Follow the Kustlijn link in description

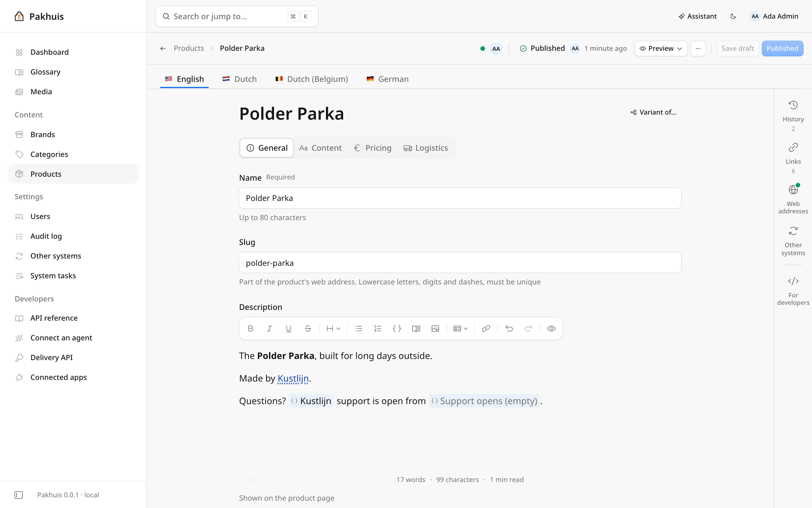coord(293,378)
